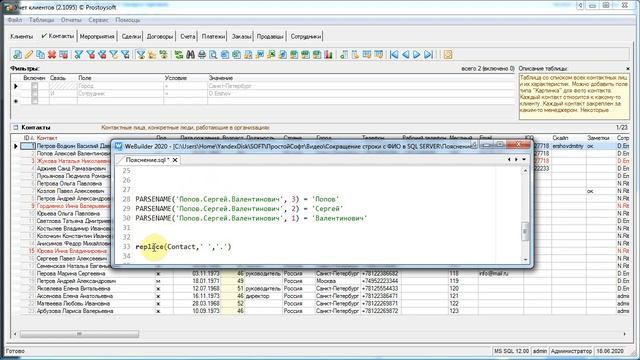Switch to the Клиенты tab
640x360 pixels.
22,36
